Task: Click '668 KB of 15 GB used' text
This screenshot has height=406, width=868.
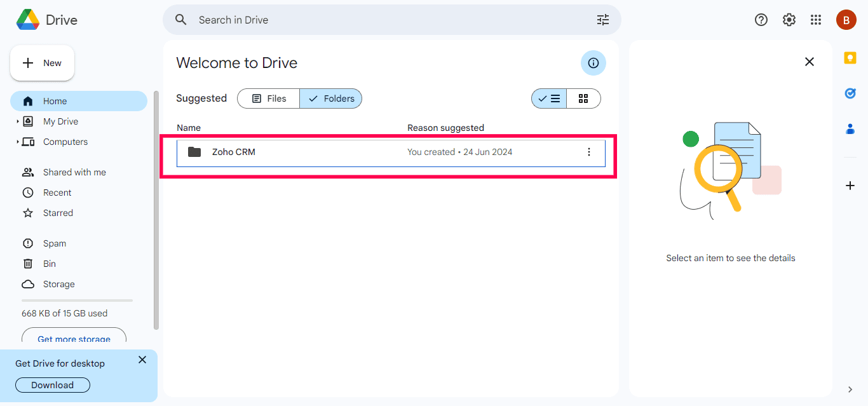Action: point(64,313)
